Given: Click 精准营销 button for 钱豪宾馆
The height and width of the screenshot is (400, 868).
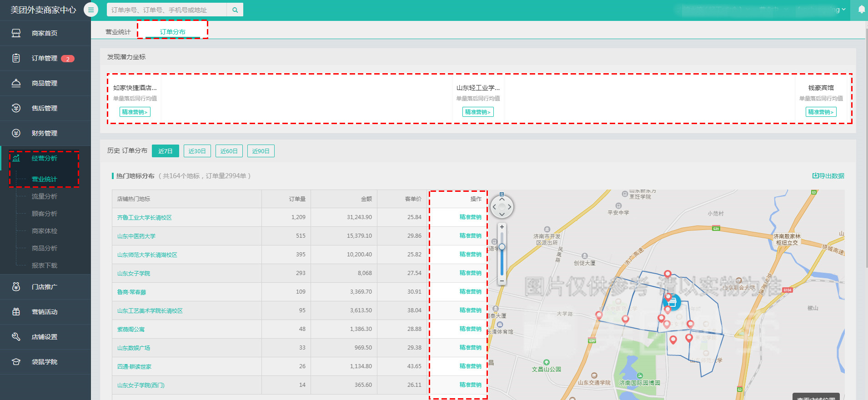Looking at the screenshot, I should pyautogui.click(x=821, y=112).
